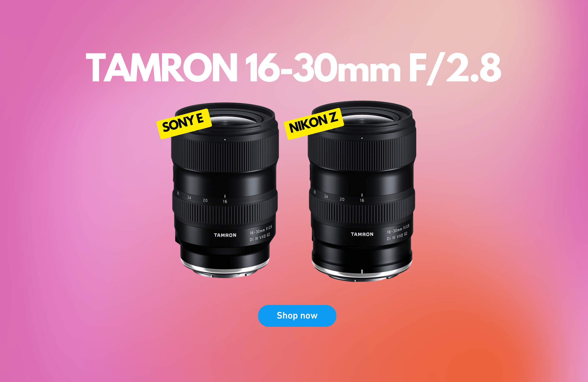Screen dimensions: 588x382
Task: Open the Nikon Z lens product image
Action: (362, 191)
